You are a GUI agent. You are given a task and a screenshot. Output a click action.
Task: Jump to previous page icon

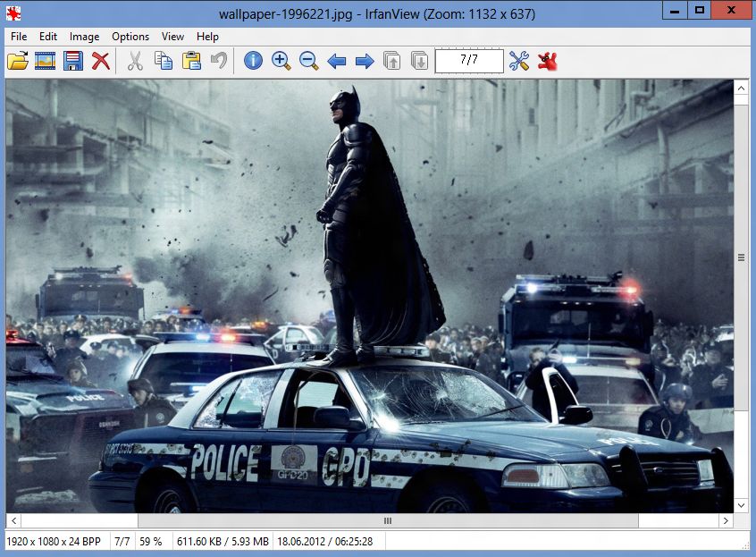coord(392,62)
